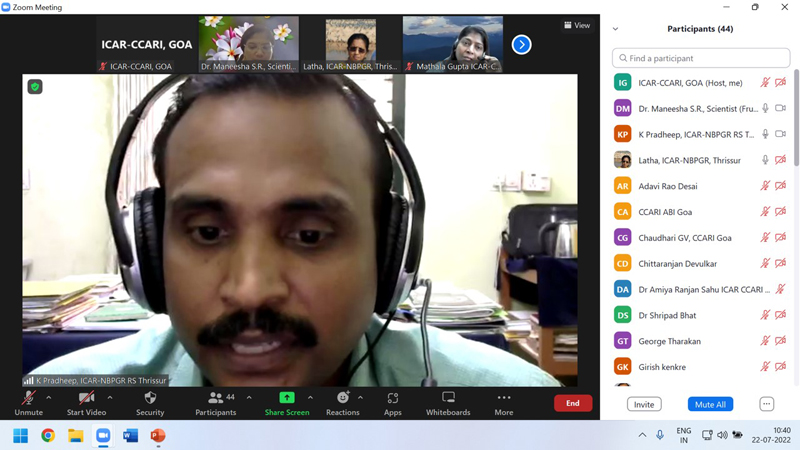Viewport: 800px width, 450px height.
Task: Toggle microphone for Dr. Maneesha S.R.
Action: coord(765,108)
